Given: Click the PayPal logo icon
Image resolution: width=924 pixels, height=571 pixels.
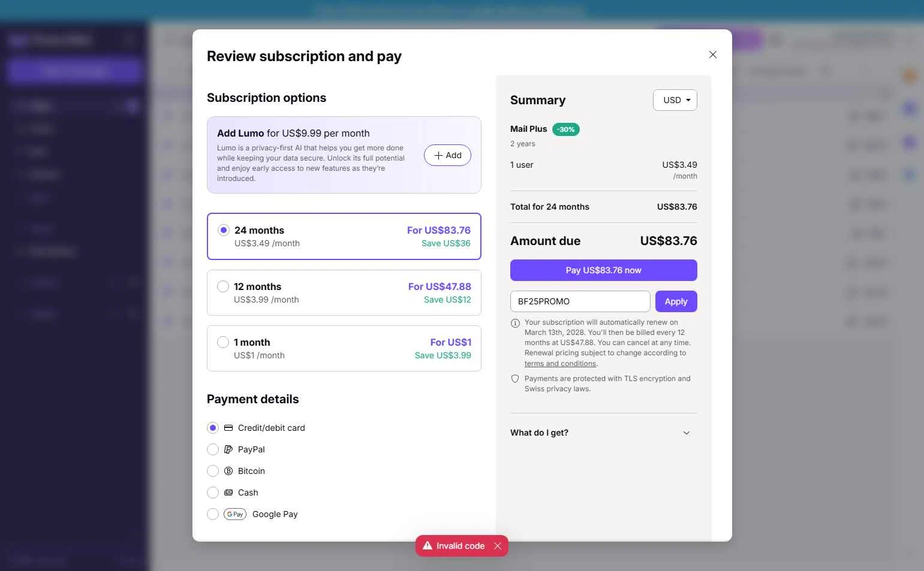Looking at the screenshot, I should pos(228,449).
